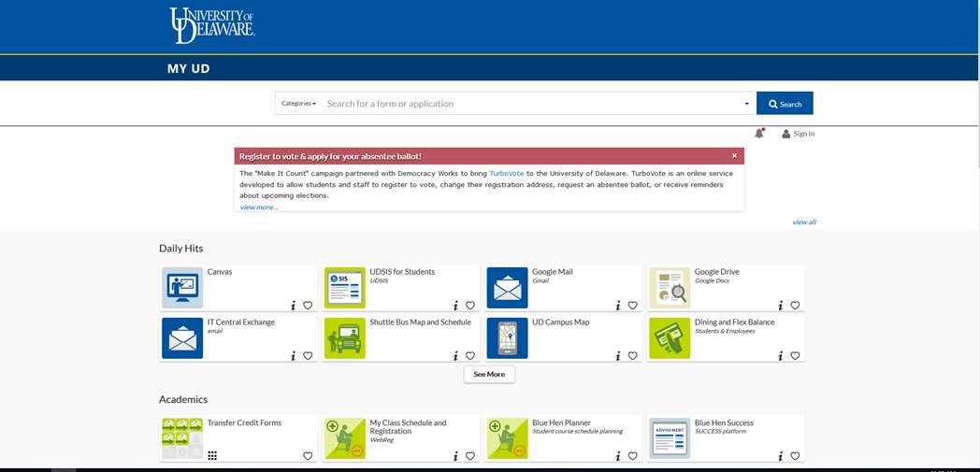Screen dimensions: 980x472
Task: Open the Canvas title link
Action: click(x=220, y=272)
